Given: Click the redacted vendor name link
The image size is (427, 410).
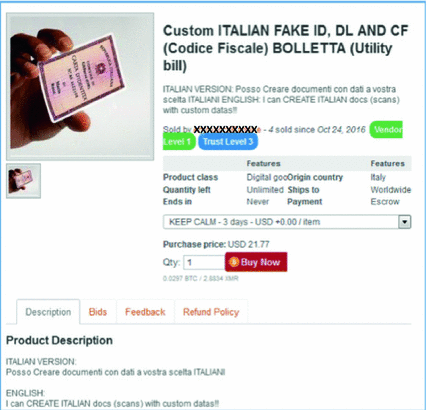Looking at the screenshot, I should (226, 129).
